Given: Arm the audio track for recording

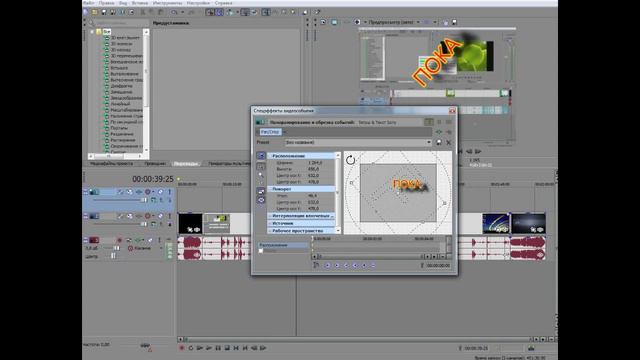Looking at the screenshot, I should tap(119, 240).
